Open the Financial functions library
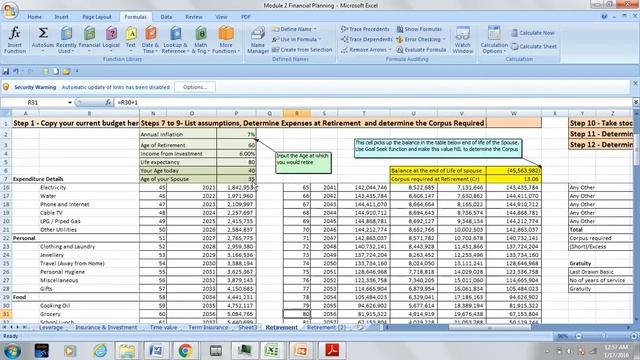The height and width of the screenshot is (360, 640). tap(89, 39)
